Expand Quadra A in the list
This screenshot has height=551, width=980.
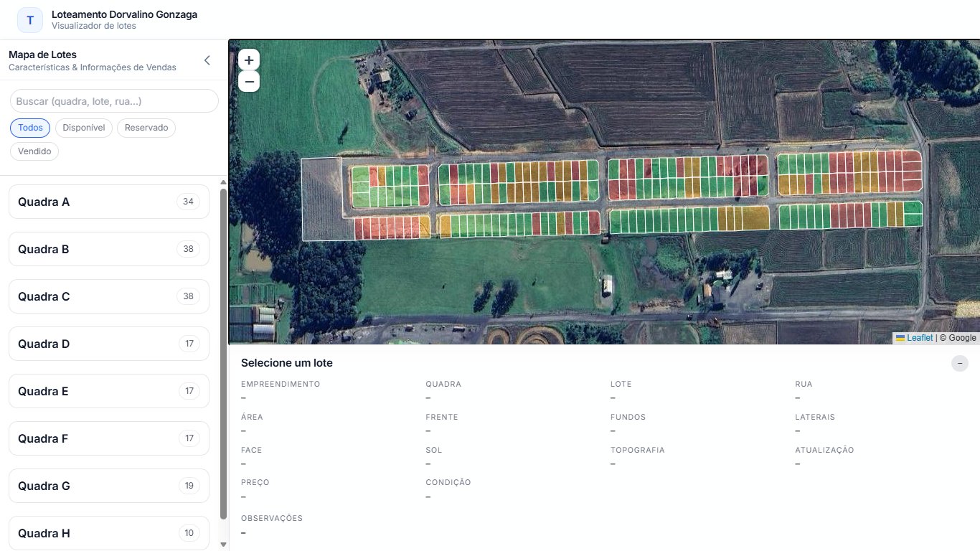tap(109, 202)
